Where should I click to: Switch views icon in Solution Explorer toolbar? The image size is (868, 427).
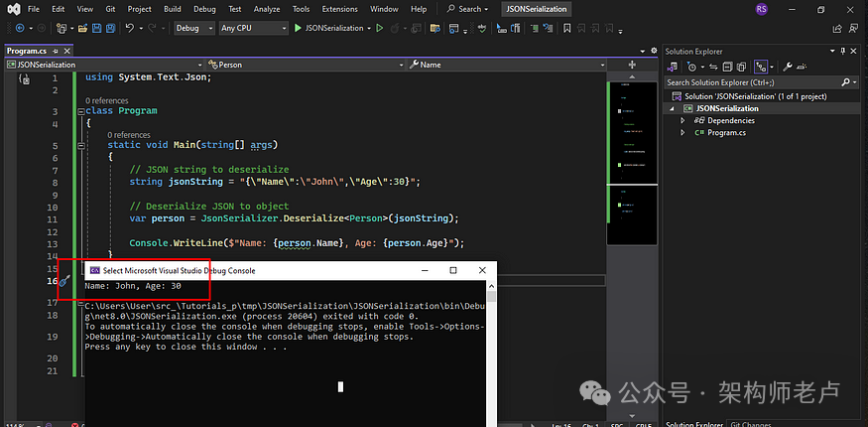point(673,67)
